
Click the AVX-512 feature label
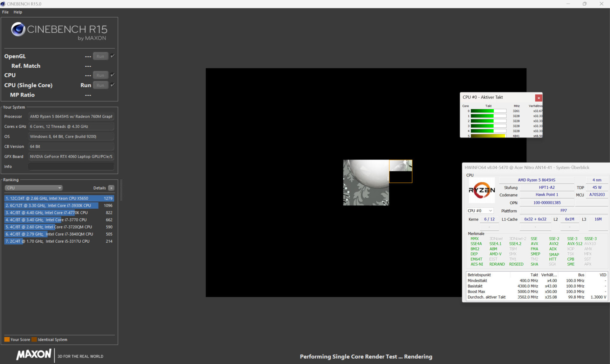[x=575, y=244]
